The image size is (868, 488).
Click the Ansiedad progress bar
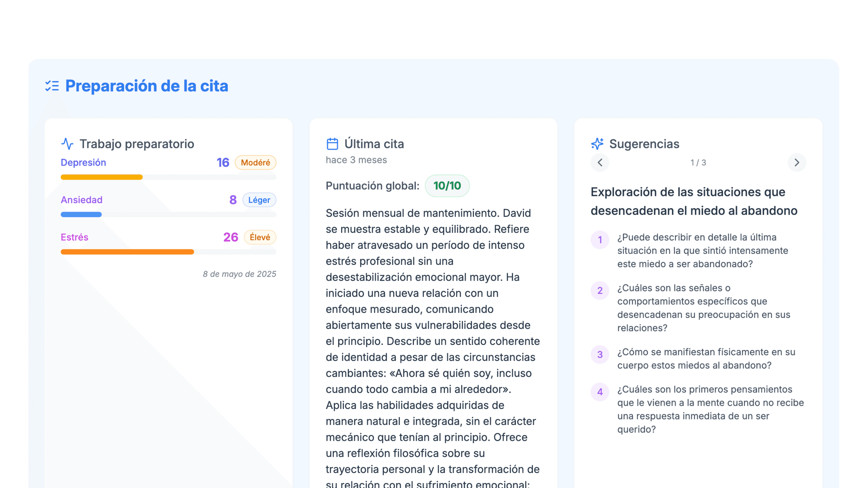click(x=168, y=215)
